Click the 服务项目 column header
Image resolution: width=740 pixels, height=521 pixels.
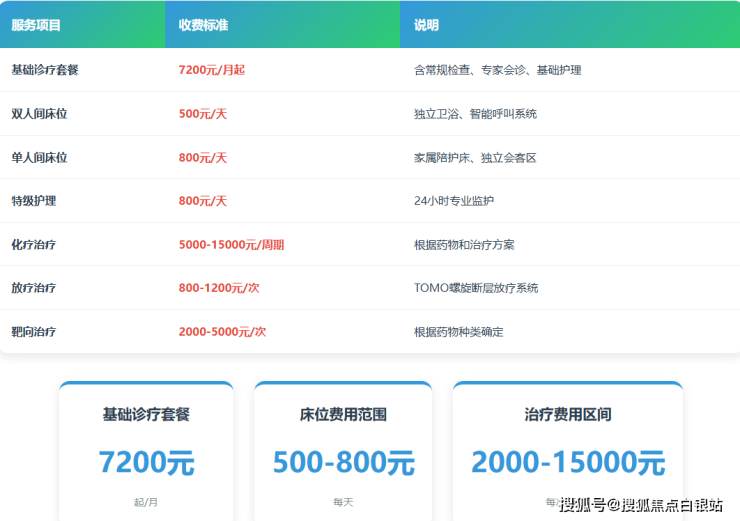pos(36,25)
